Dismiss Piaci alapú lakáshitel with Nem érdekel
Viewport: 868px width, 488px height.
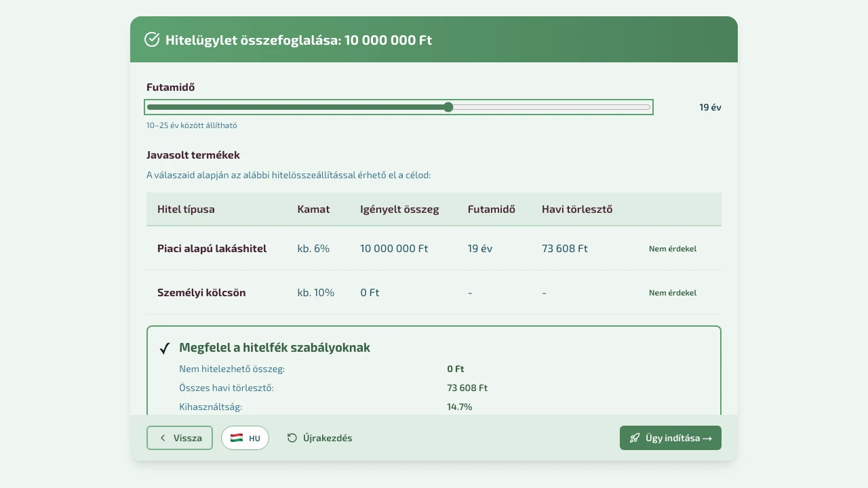672,249
